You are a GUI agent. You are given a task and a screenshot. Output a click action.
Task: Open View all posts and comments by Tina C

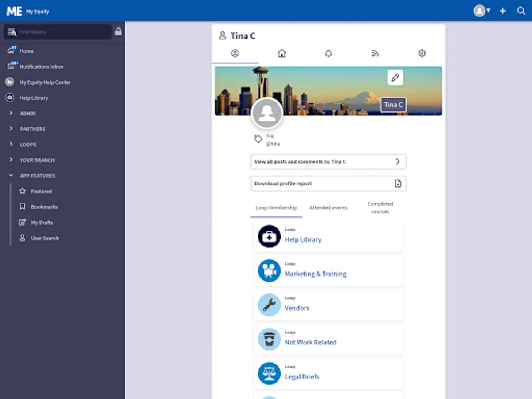(x=329, y=162)
